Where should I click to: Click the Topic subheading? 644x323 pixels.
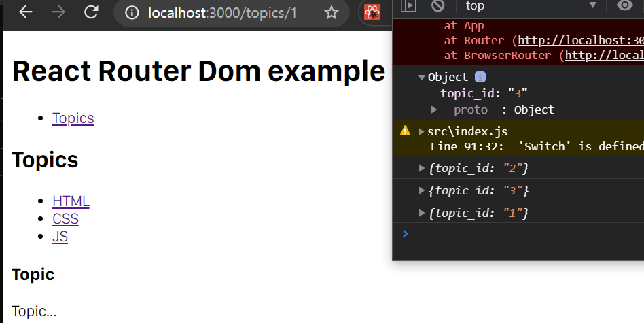(33, 274)
